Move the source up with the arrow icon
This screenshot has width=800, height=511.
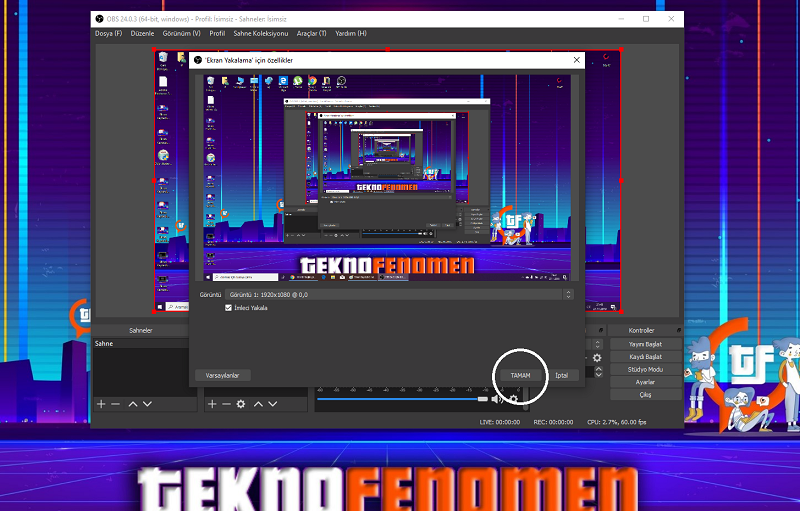coord(258,404)
